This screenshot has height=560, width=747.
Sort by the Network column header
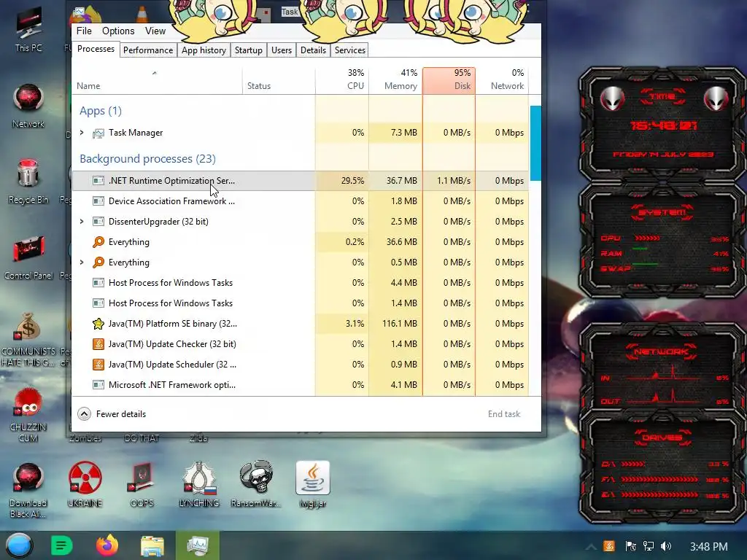pos(502,80)
